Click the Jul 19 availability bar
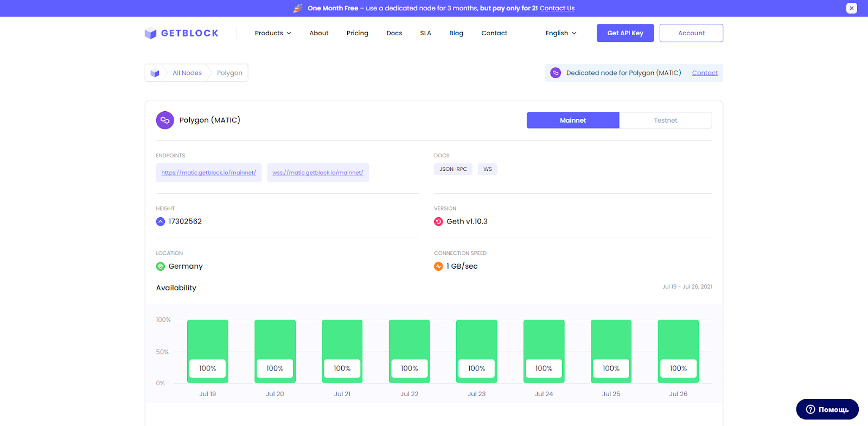The image size is (868, 426). click(208, 351)
